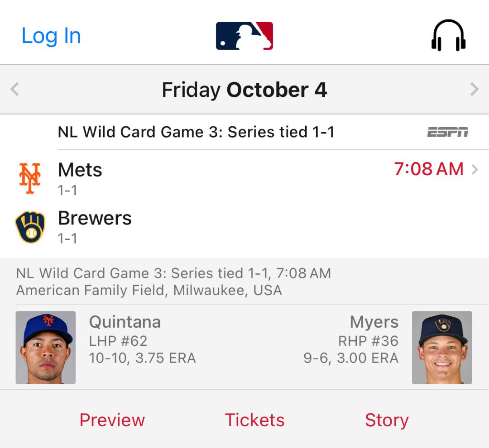Go to the next day arrow
Screen dimensions: 489x448
[x=475, y=89]
